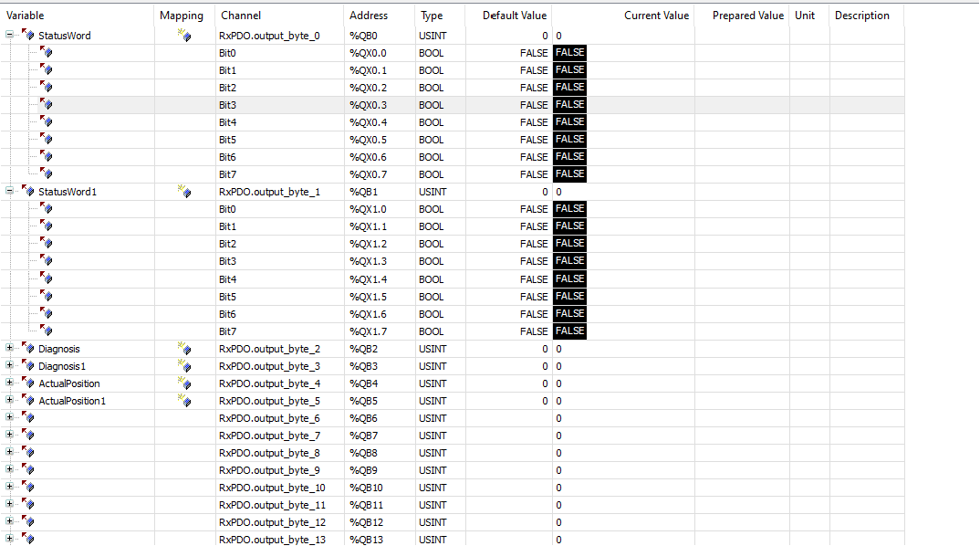Click the variable icon of %QX0.0 row
This screenshot has height=546, width=980.
[46, 53]
